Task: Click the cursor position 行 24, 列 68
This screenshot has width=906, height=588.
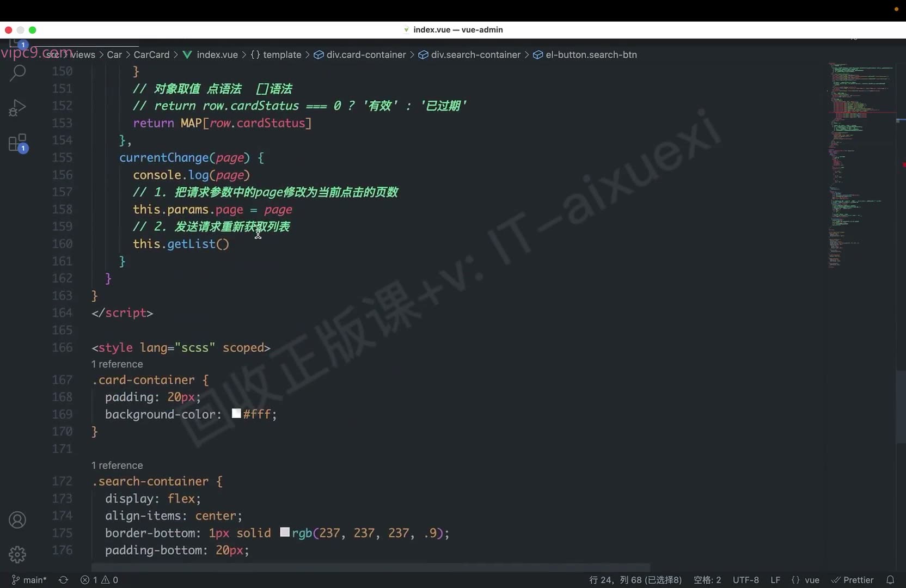Action: 635,580
